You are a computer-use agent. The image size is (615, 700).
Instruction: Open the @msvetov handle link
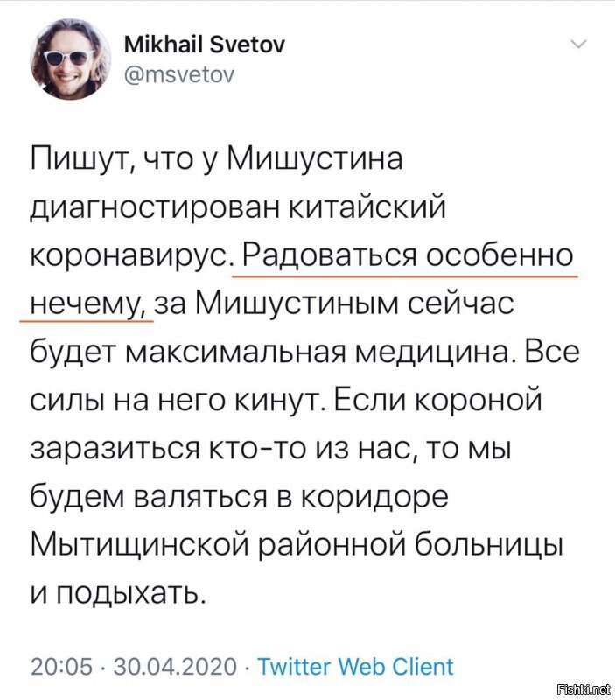[x=179, y=75]
